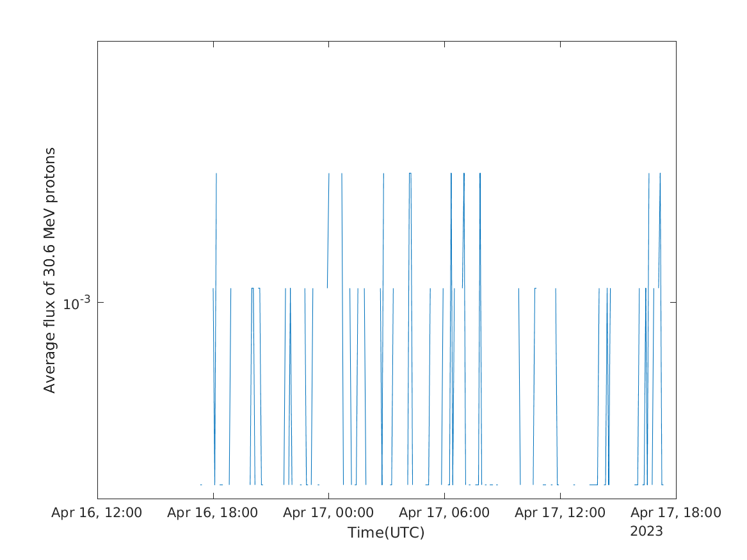
Task: Select the "Apr 17, 00:00" tick label
Action: (x=328, y=513)
